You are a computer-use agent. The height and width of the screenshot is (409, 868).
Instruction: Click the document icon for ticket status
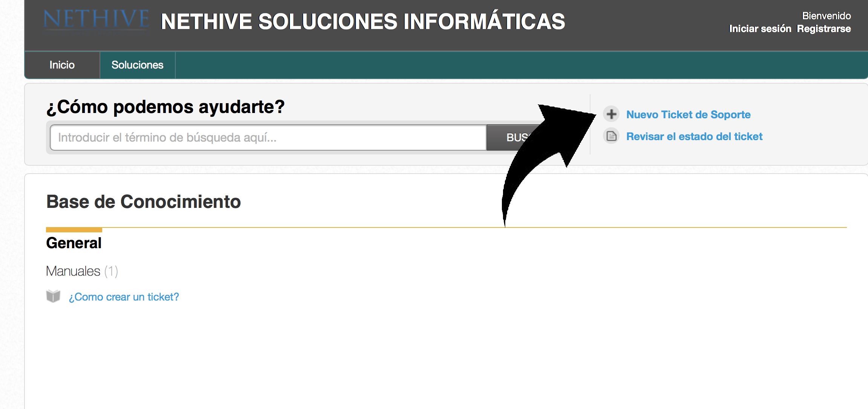(x=611, y=136)
